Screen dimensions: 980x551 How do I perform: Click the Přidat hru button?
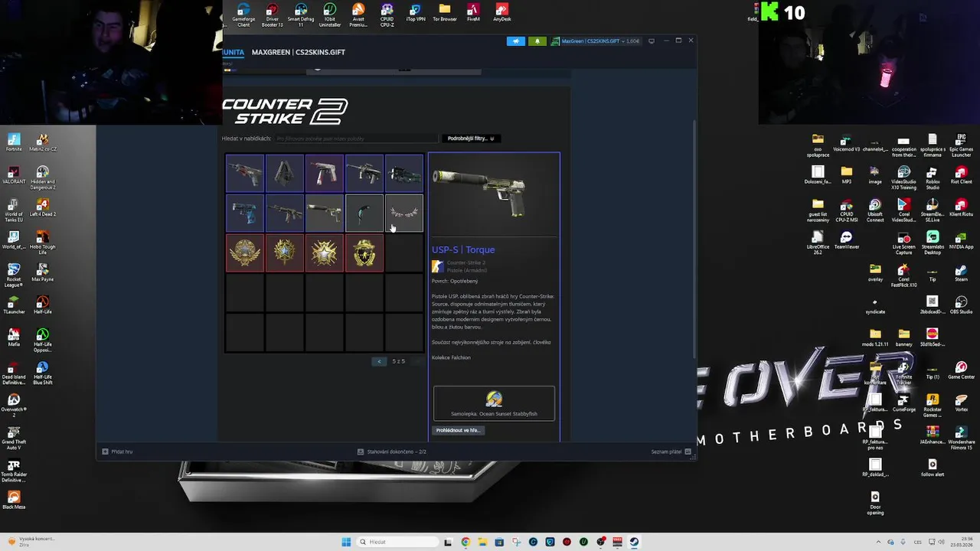pos(118,452)
